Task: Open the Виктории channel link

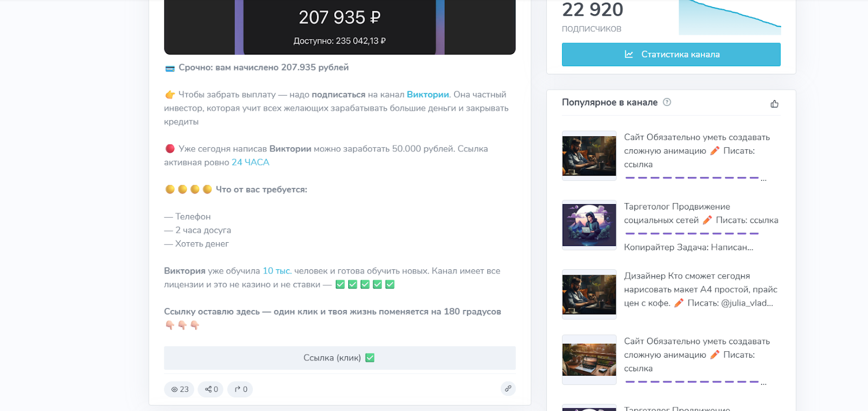Action: point(427,94)
